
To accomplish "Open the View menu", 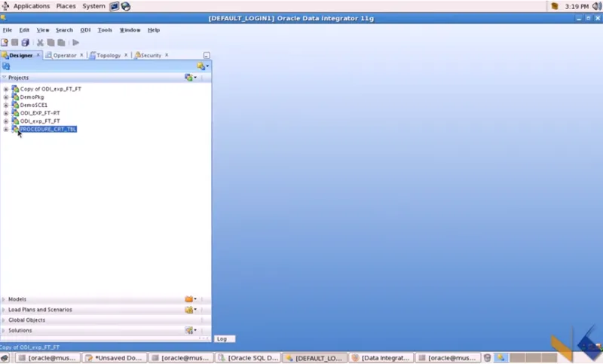I will [x=43, y=30].
